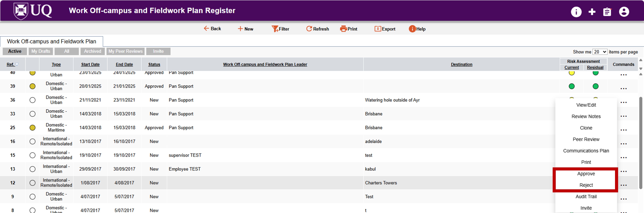Open the user profile icon
This screenshot has height=213, width=644.
(624, 12)
